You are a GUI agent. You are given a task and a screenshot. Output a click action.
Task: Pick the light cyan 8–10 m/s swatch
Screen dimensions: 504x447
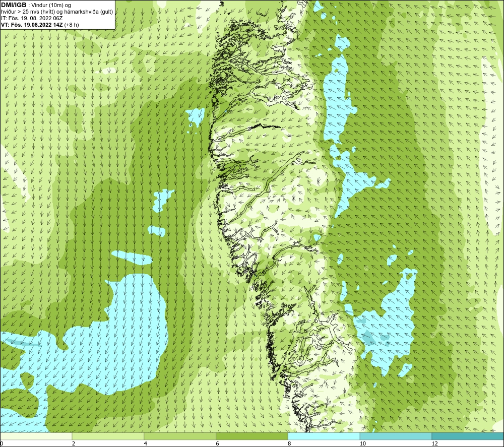pyautogui.click(x=324, y=436)
